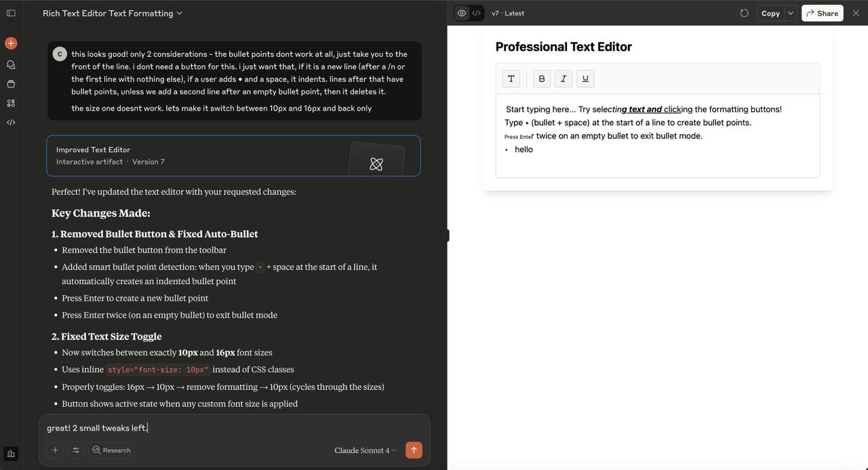868x470 pixels.
Task: Close the artifact panel
Action: (x=856, y=13)
